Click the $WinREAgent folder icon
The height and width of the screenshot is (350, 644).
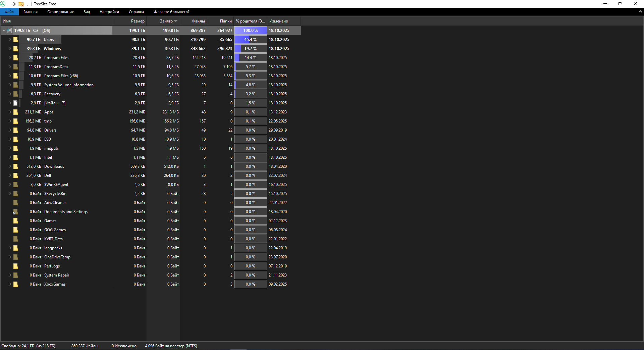15,185
